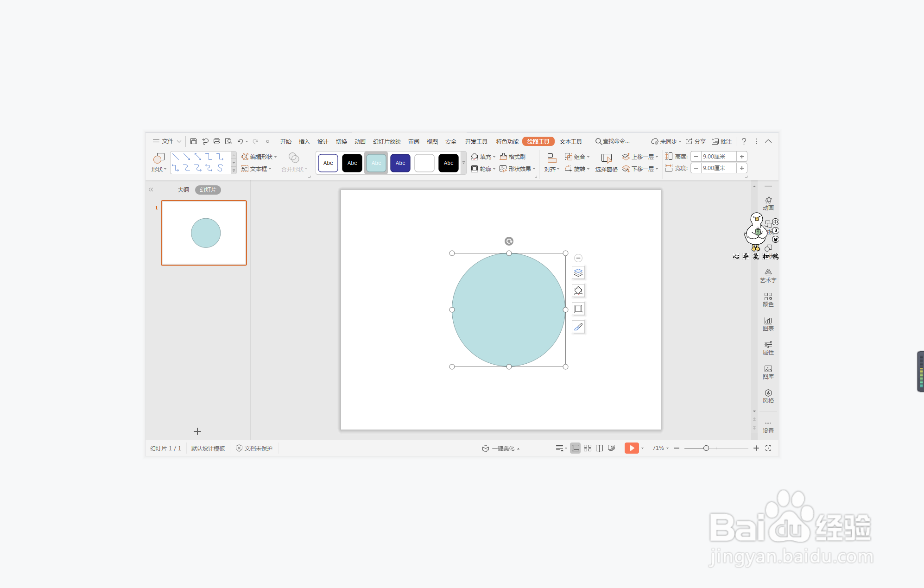Screen dimensions: 924x588
Task: Open the Selection Pane (选择窗格)
Action: [606, 163]
